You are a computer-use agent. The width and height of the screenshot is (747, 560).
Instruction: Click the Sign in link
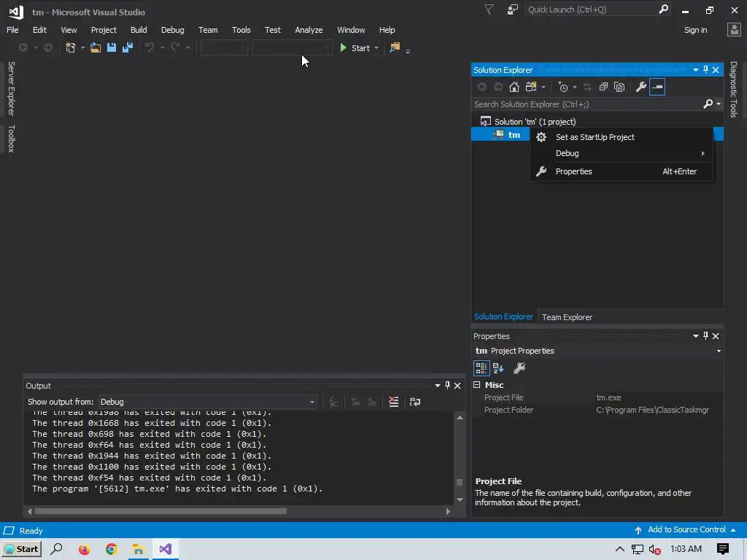click(695, 30)
